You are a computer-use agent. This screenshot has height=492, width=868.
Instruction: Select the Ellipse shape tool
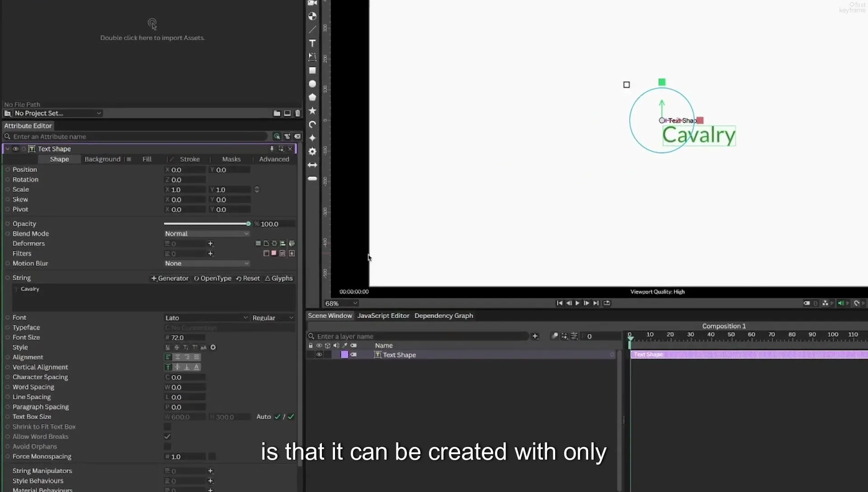312,84
